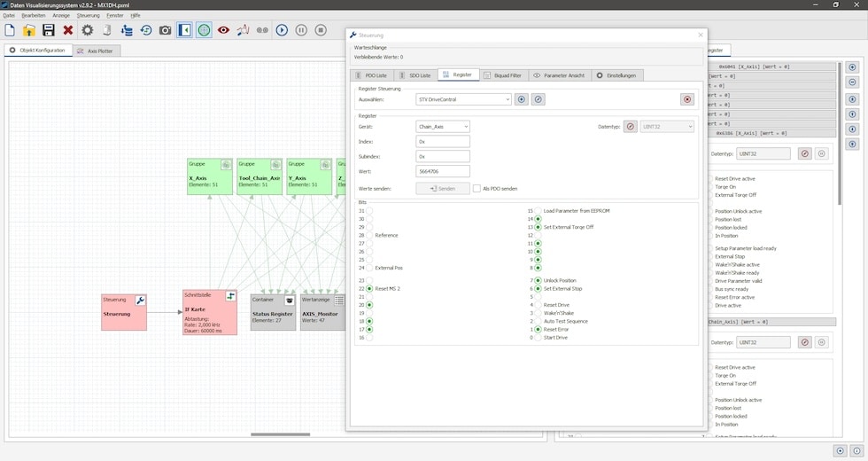868x461 pixels.
Task: Select bit 4 Reset Drive radio
Action: click(538, 305)
